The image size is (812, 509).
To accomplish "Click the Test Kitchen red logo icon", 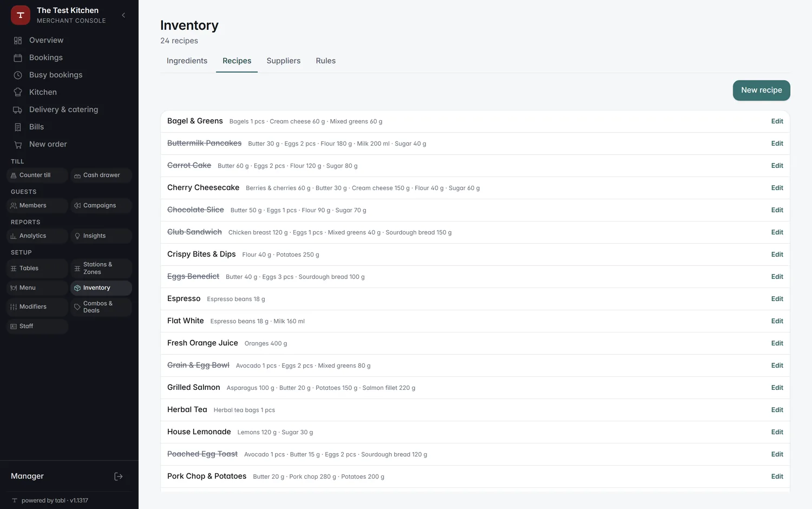I will click(x=21, y=15).
